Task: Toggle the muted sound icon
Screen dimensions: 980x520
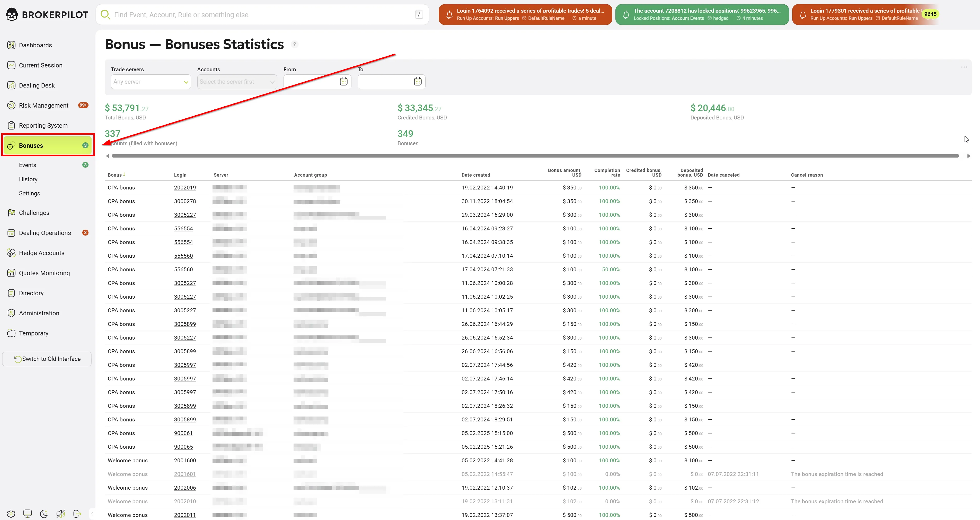Action: coord(60,514)
